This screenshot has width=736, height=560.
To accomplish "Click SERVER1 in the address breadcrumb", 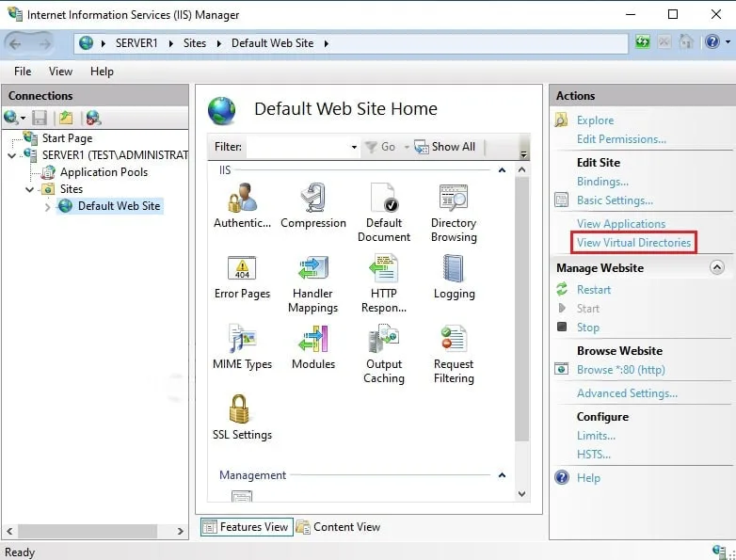I will coord(136,43).
